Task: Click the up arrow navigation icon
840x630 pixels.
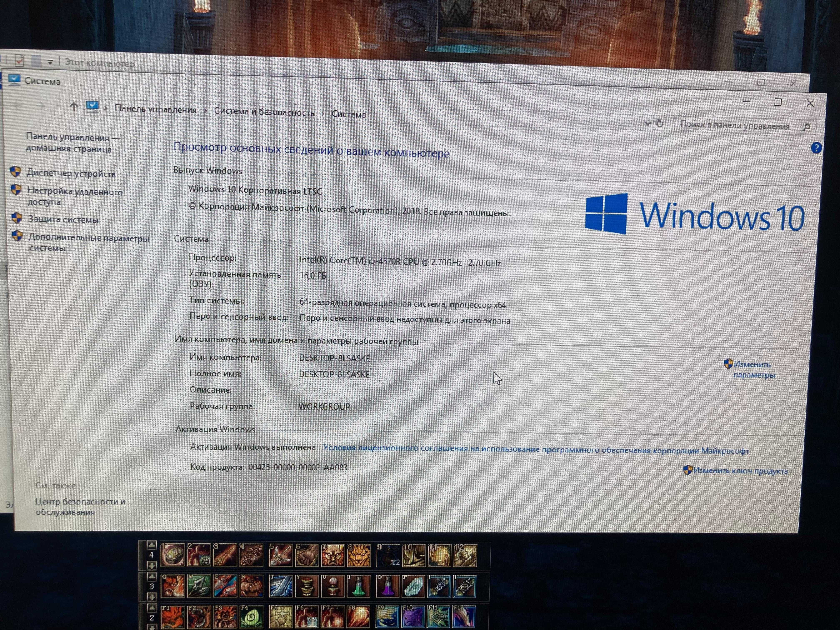Action: tap(74, 107)
